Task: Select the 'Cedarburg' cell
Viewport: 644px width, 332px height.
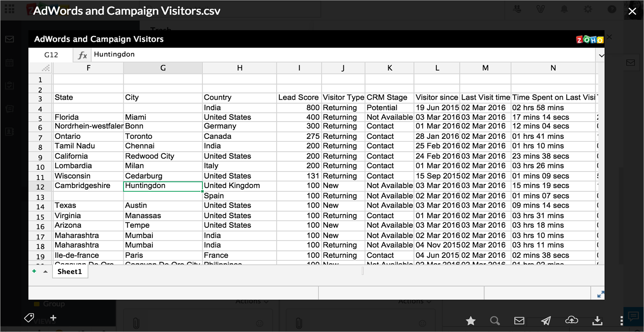Action: coord(163,176)
